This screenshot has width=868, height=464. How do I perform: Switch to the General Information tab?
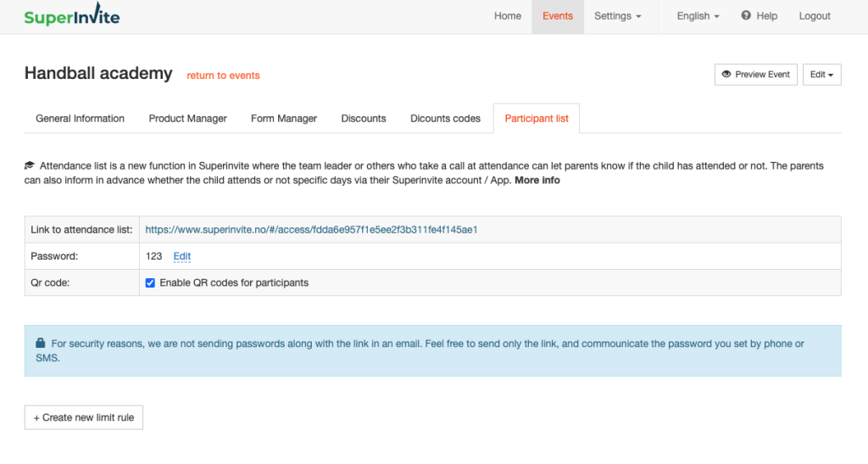pos(80,119)
